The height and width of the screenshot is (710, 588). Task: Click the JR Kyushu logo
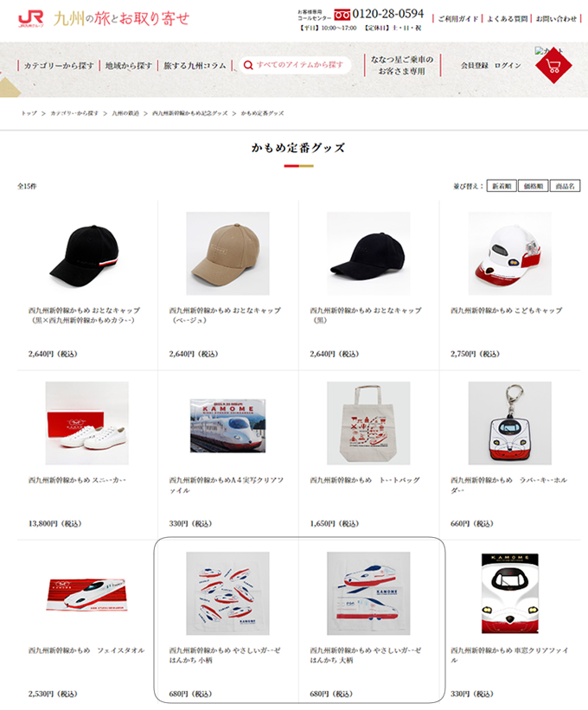pyautogui.click(x=31, y=19)
